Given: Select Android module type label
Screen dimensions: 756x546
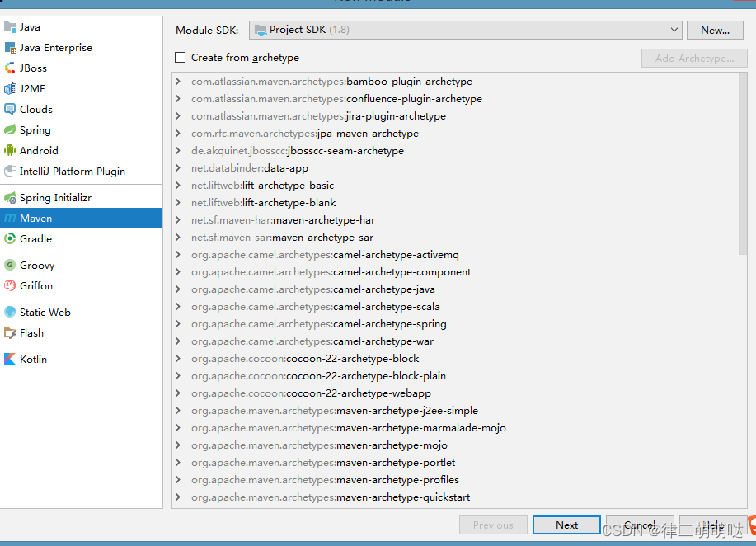Looking at the screenshot, I should pyautogui.click(x=39, y=150).
